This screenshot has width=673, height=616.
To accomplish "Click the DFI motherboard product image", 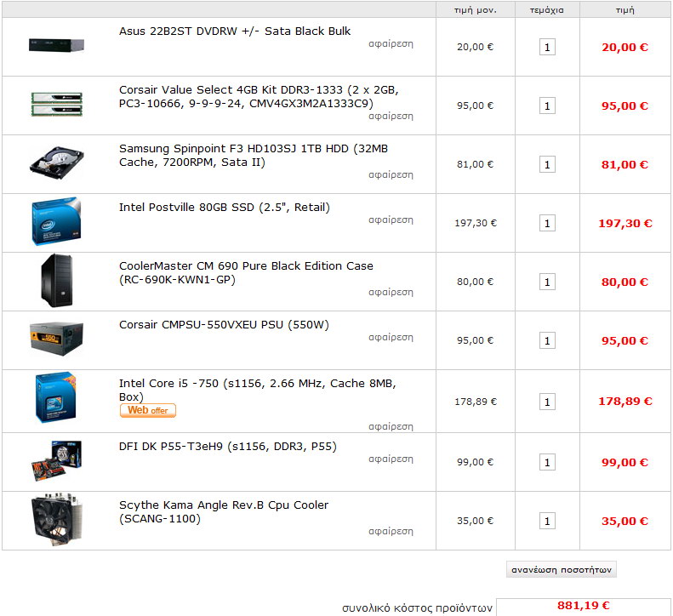I will coord(57,460).
